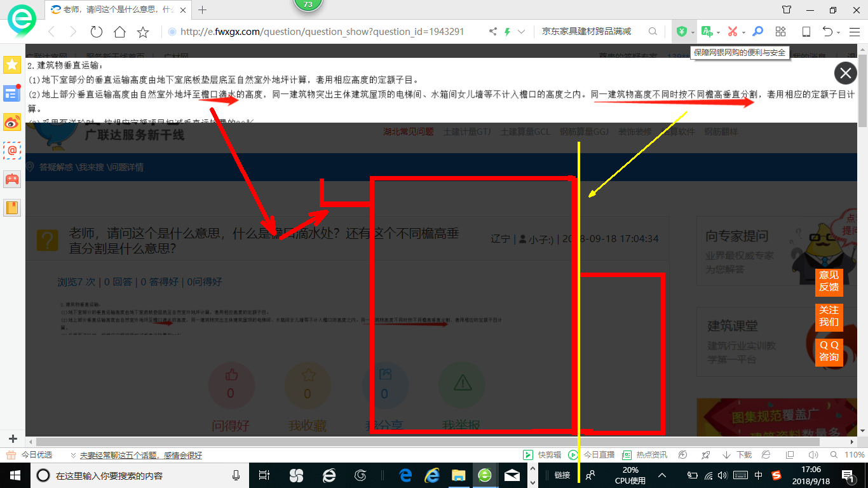The image size is (868, 488).
Task: Click the URL address field
Action: (x=324, y=32)
